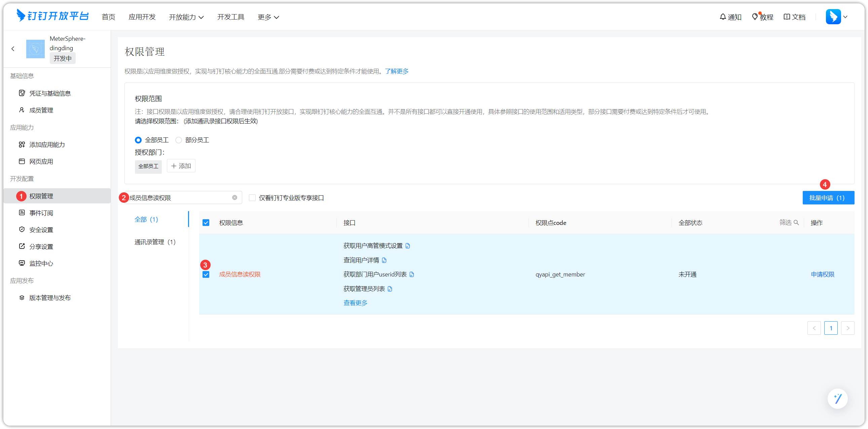Open the tutorial lightbulb icon
Viewport: 868px width, 429px height.
[x=755, y=17]
